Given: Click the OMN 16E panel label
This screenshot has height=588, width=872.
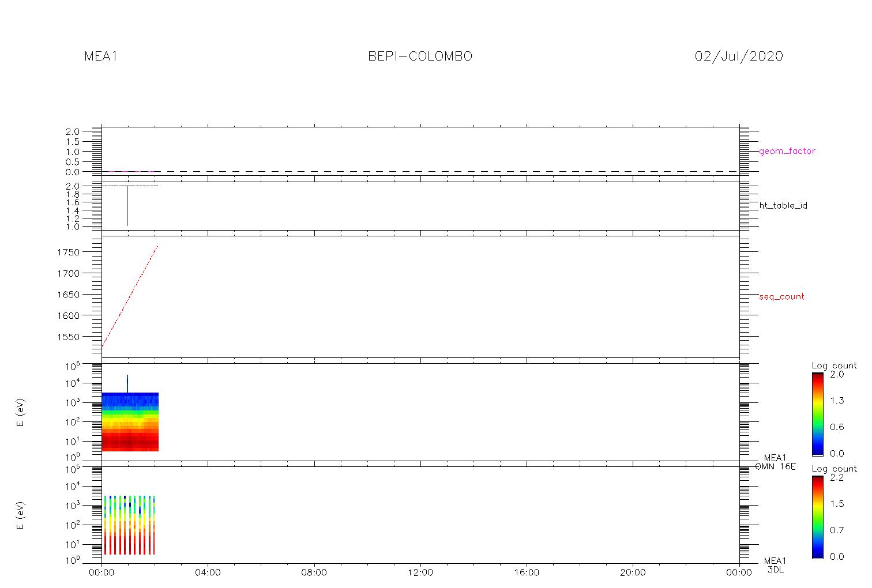Looking at the screenshot, I should tap(775, 466).
